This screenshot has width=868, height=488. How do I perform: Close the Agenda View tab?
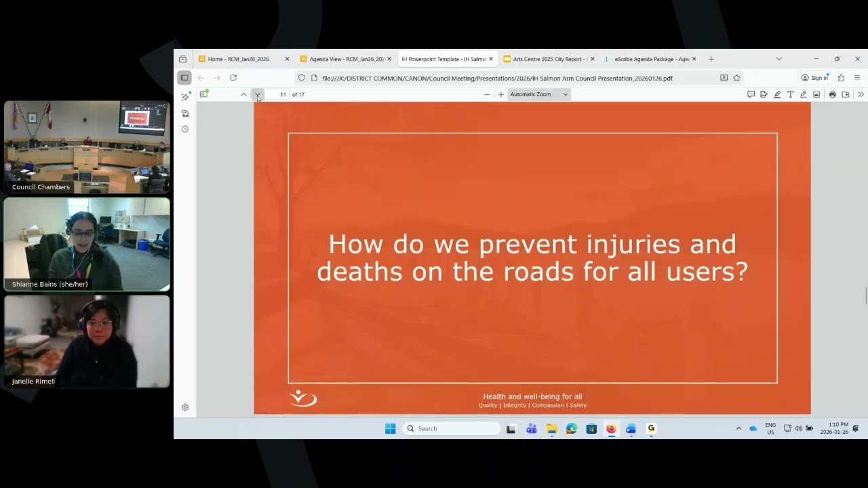point(389,59)
